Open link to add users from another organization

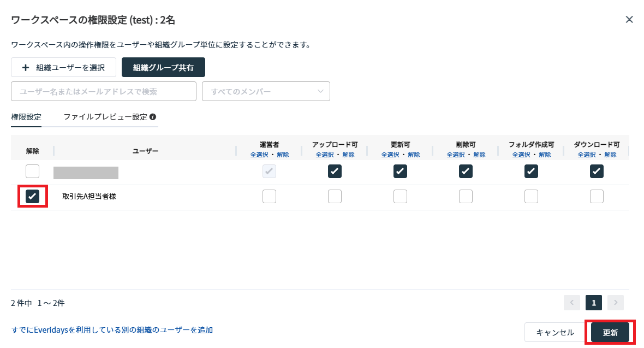click(x=112, y=330)
